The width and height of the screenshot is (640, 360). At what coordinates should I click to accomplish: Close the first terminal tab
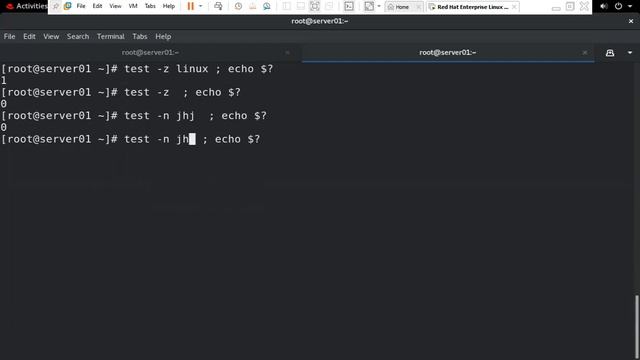click(x=287, y=52)
